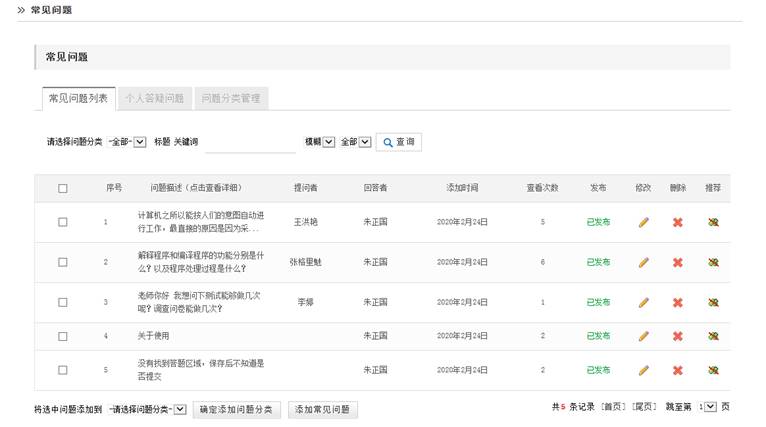Click the 确定添加问题分类 button
The width and height of the screenshot is (766, 427).
236,410
